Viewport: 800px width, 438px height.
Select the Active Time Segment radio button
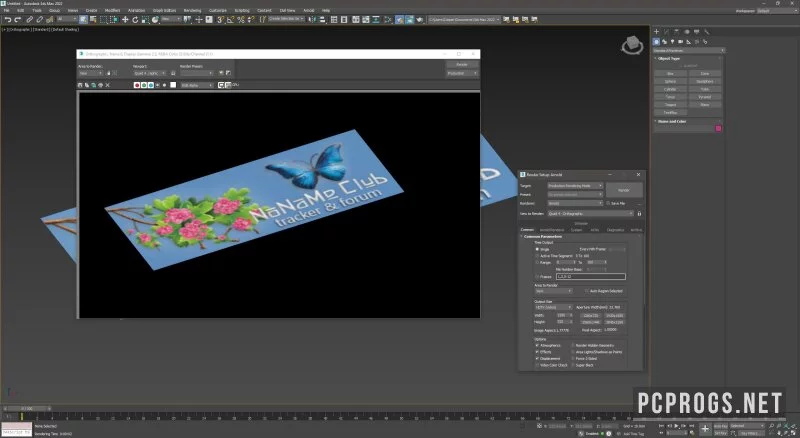pyautogui.click(x=537, y=256)
